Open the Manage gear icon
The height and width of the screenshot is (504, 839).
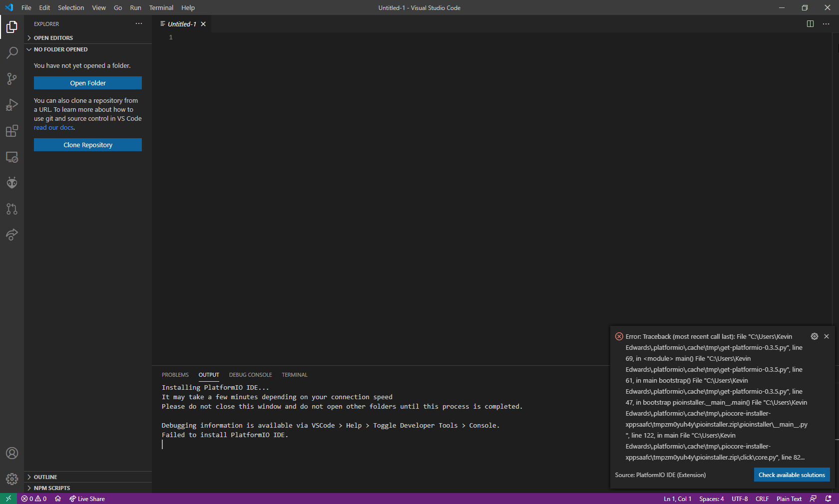click(12, 479)
